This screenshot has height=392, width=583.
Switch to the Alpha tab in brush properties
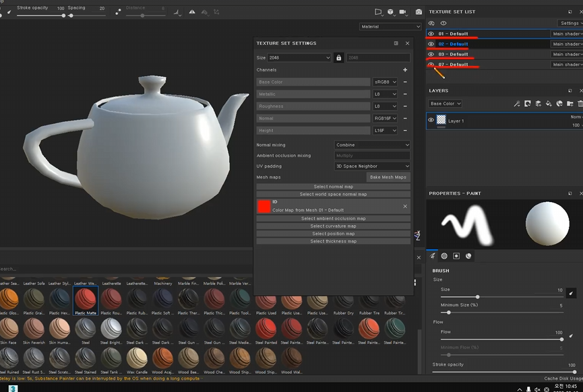coord(444,256)
